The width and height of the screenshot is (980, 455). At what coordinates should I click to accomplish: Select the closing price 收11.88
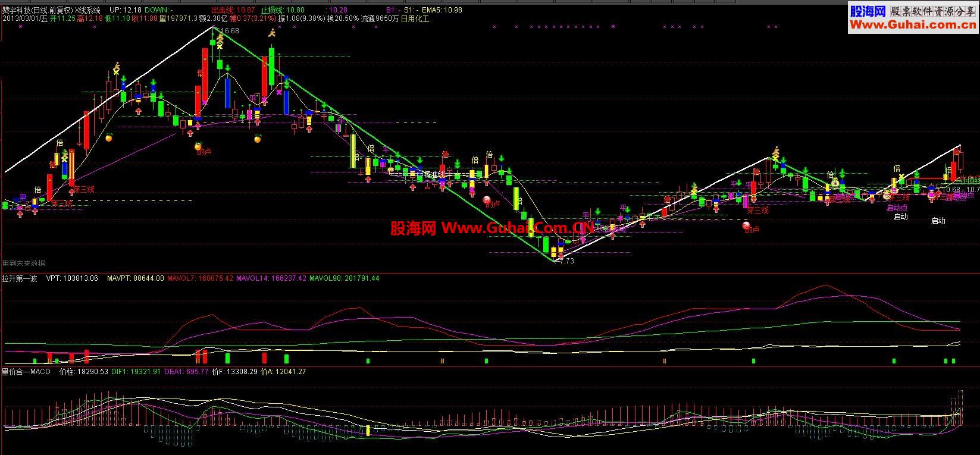click(x=145, y=18)
